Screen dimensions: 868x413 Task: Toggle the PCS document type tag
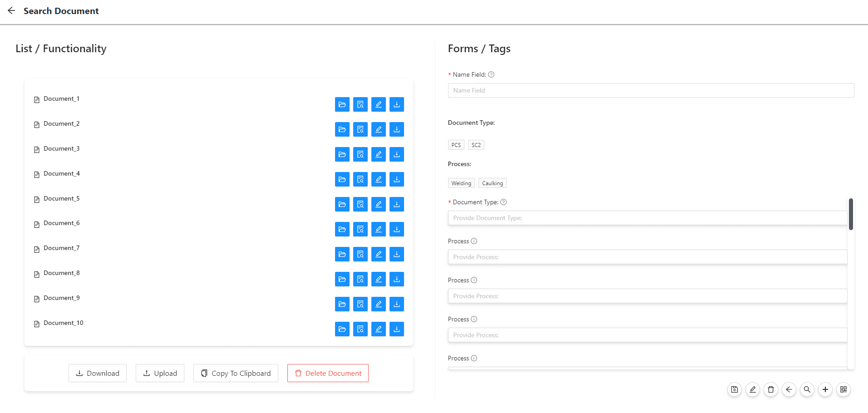tap(456, 145)
